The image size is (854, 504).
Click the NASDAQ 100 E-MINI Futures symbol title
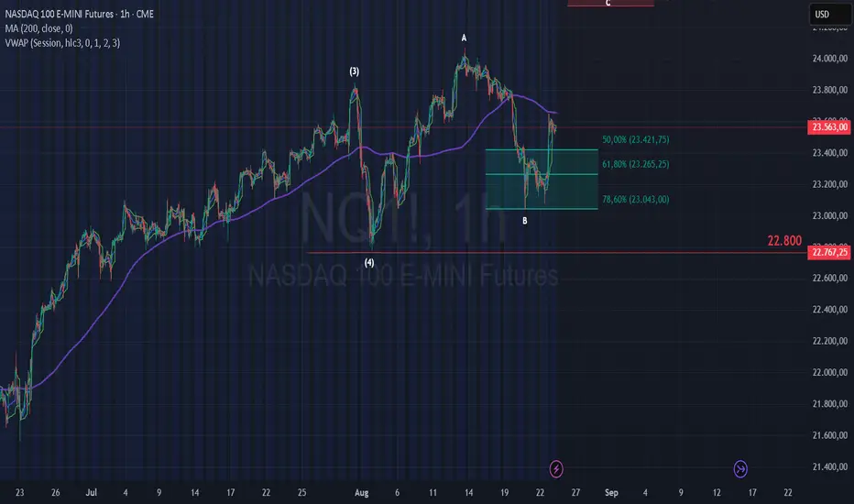pos(80,14)
